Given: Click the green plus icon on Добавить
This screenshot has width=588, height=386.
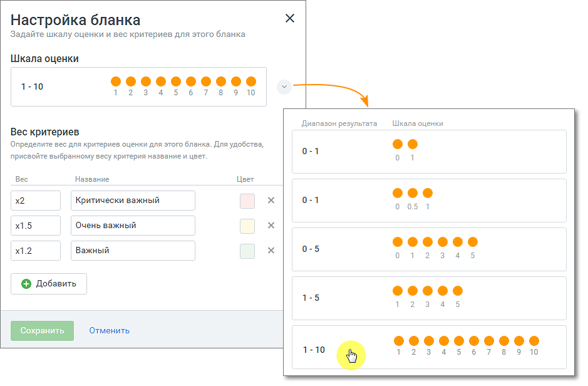Looking at the screenshot, I should (26, 284).
